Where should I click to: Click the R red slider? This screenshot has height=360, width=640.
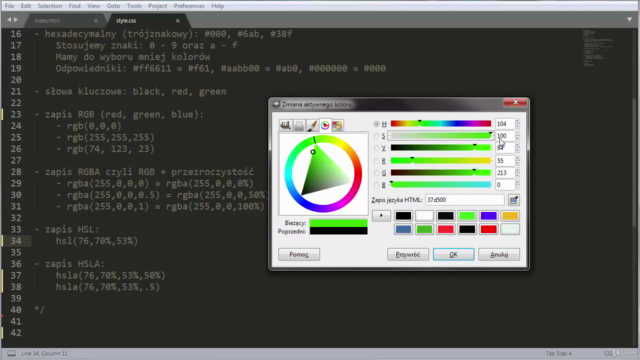pos(441,161)
